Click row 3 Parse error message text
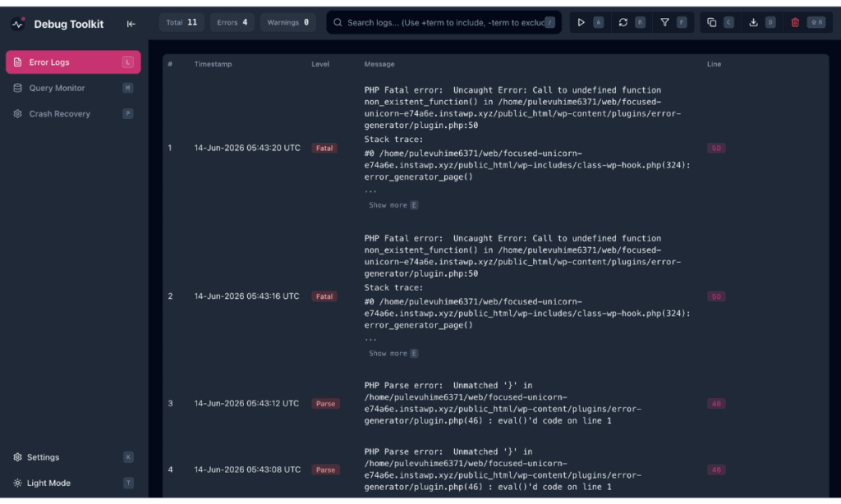 503,403
